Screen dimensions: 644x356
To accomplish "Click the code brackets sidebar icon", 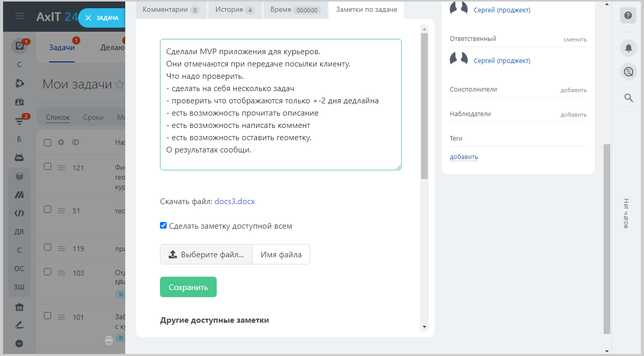I will [x=19, y=213].
